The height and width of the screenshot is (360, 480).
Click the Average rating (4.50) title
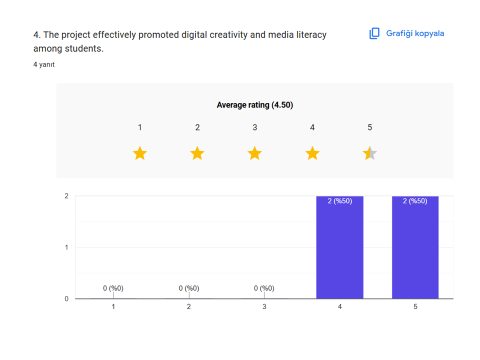[x=255, y=105]
